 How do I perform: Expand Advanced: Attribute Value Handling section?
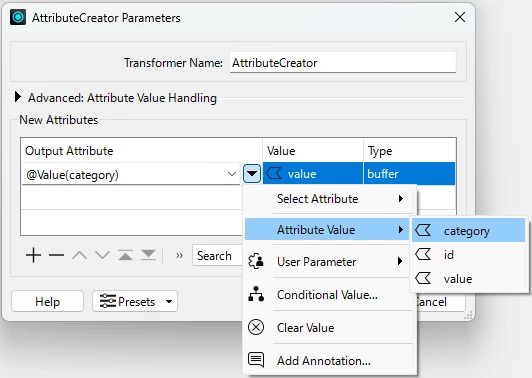[x=18, y=97]
